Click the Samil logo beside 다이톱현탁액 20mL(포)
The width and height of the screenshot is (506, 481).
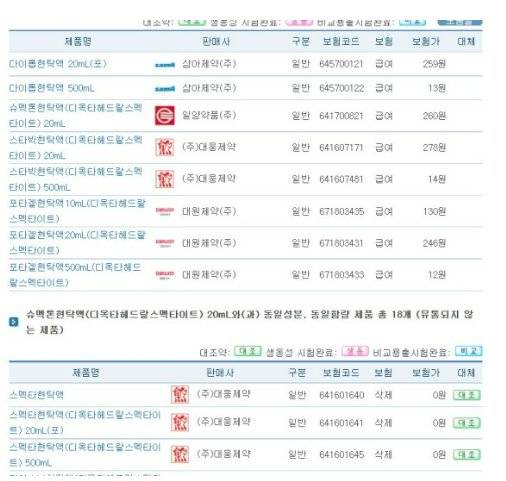coord(165,65)
